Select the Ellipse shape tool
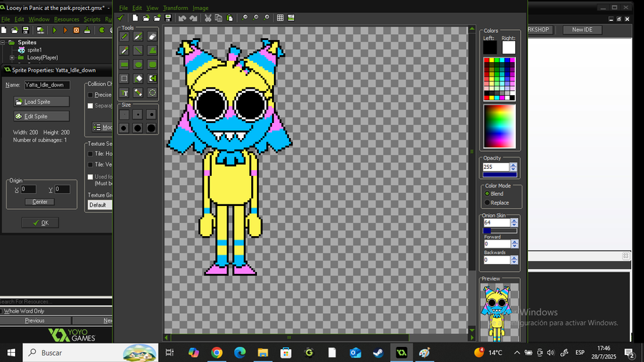This screenshot has height=362, width=644. pyautogui.click(x=138, y=64)
